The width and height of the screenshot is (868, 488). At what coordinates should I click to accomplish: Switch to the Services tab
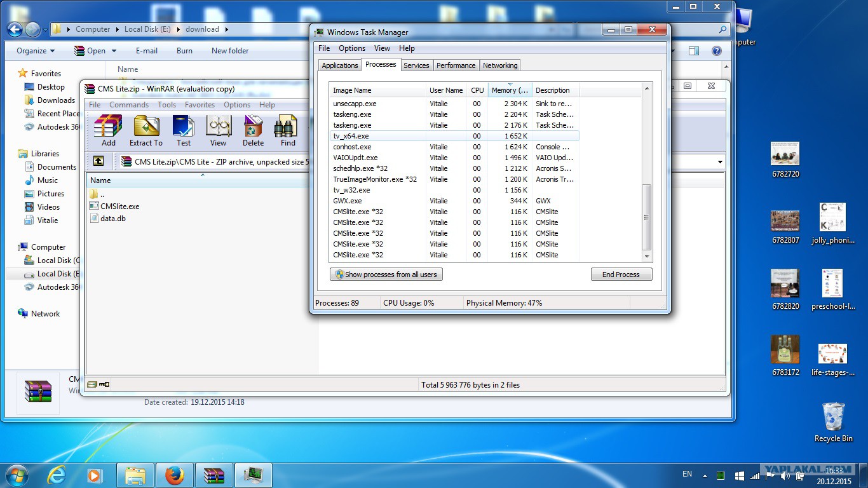click(416, 65)
